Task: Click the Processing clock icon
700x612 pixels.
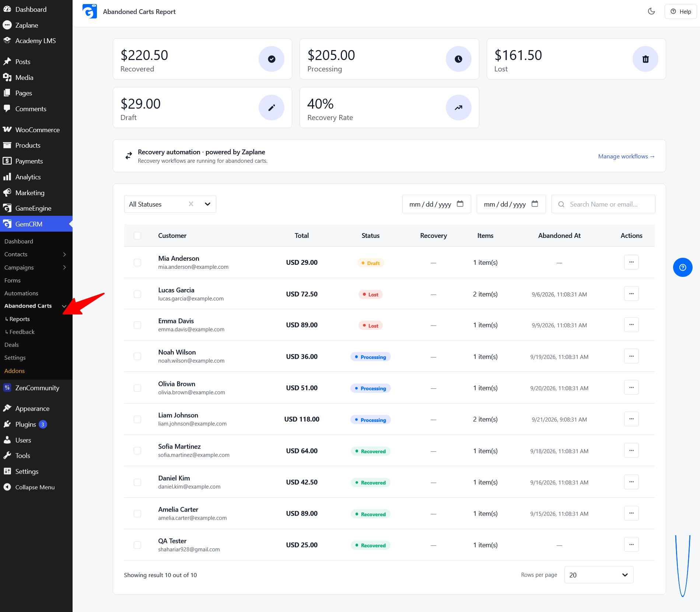Action: [x=458, y=59]
